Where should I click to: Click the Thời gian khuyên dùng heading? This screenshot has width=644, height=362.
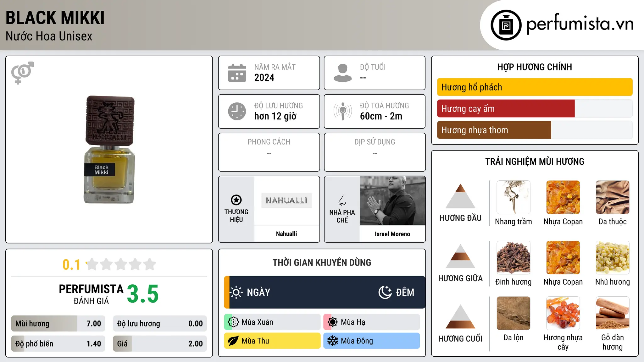(322, 262)
